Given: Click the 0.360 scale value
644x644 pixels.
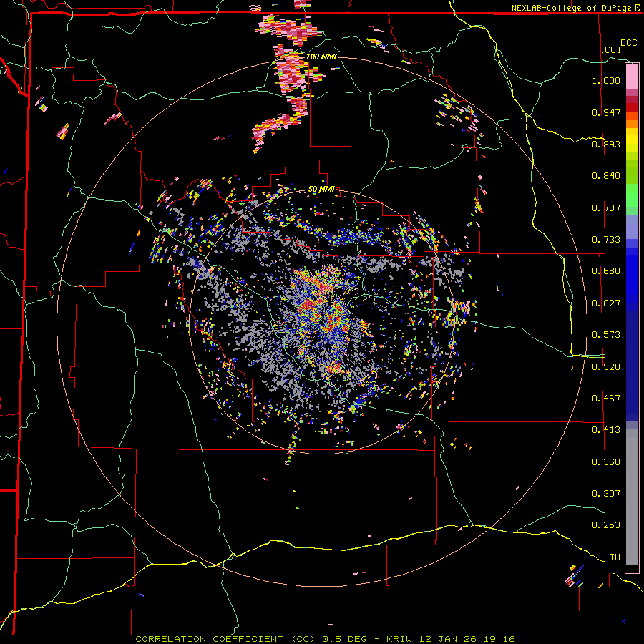Looking at the screenshot, I should [x=606, y=462].
